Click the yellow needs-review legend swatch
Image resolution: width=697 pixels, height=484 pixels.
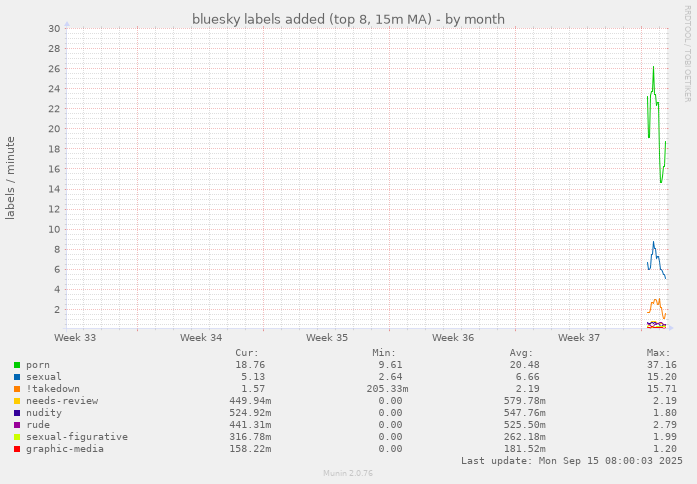pos(17,401)
